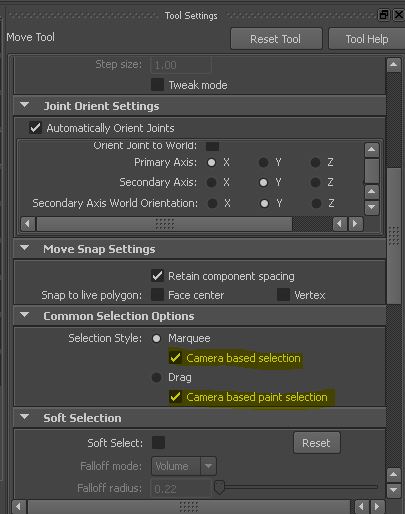405x514 pixels.
Task: Click main vertical scrollbar thumb
Action: point(394,236)
